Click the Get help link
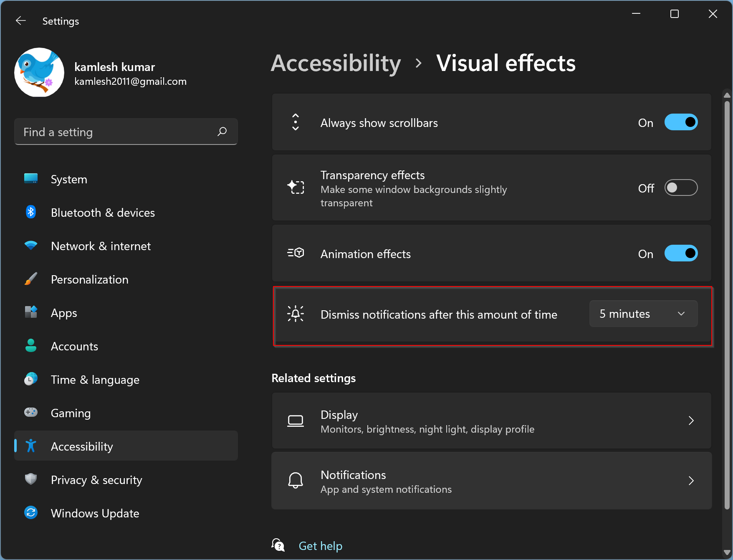 [x=321, y=546]
